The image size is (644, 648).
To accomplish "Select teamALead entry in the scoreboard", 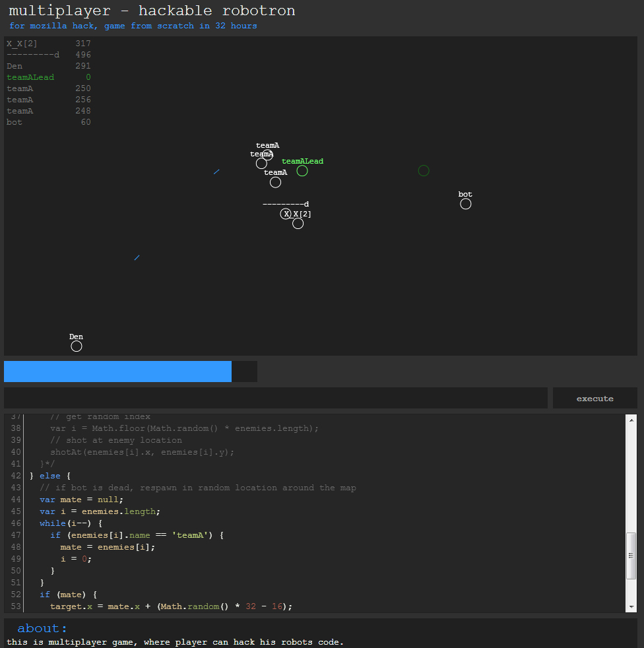I will click(x=30, y=77).
